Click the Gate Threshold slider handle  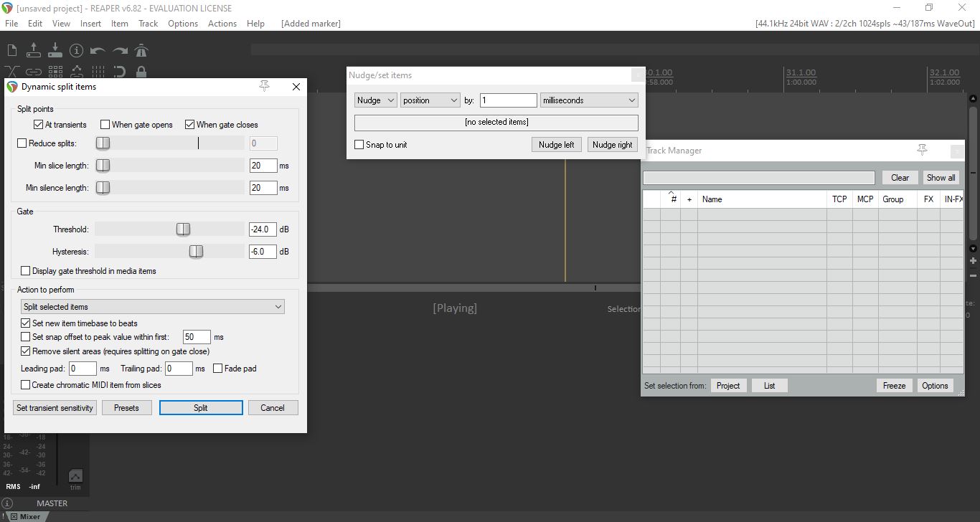click(183, 229)
